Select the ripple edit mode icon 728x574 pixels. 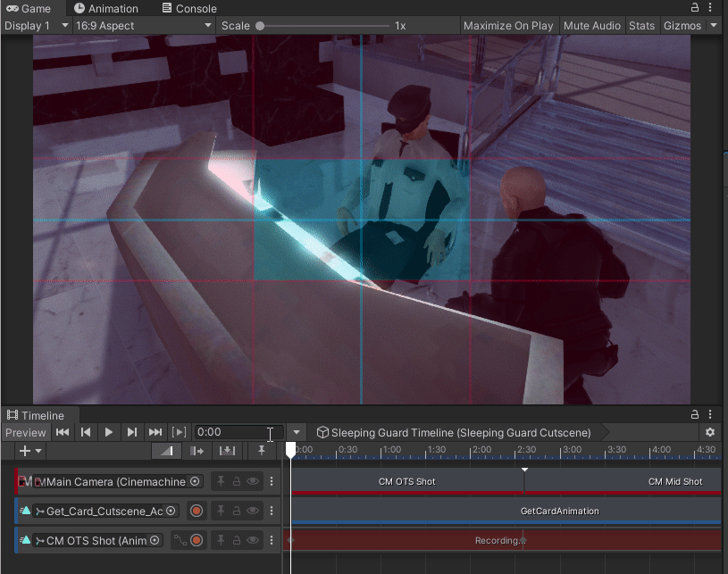pyautogui.click(x=197, y=451)
